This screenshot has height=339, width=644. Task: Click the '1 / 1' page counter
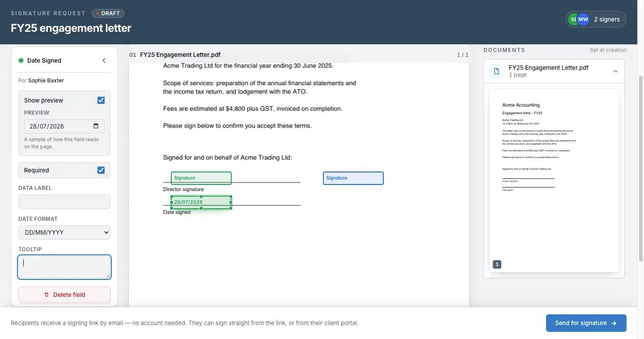point(463,55)
